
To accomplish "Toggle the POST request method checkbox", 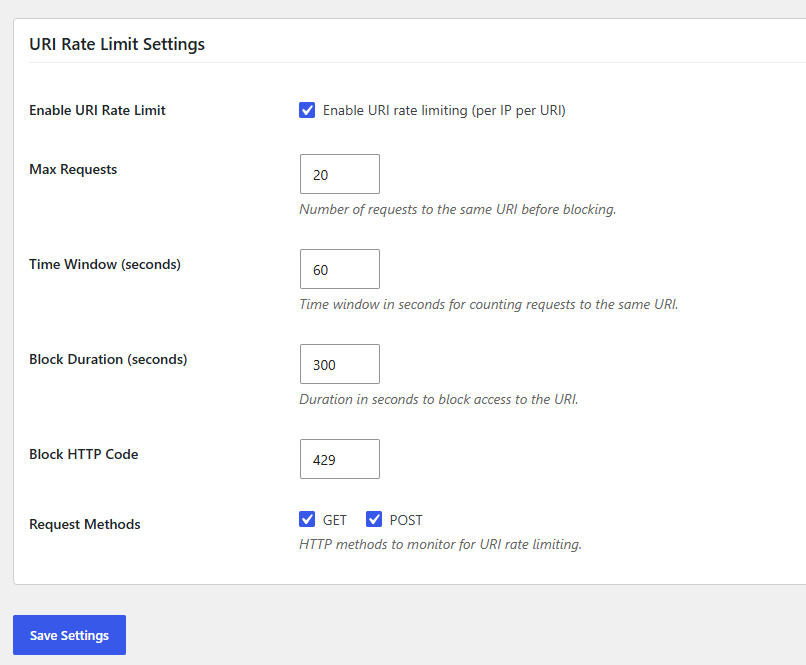I will [x=374, y=520].
